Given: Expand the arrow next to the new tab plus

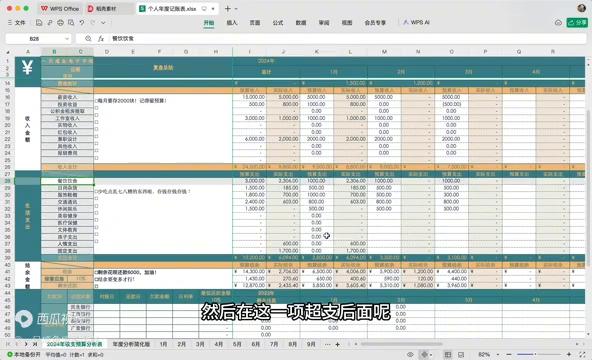Looking at the screenshot, I should [236, 8].
